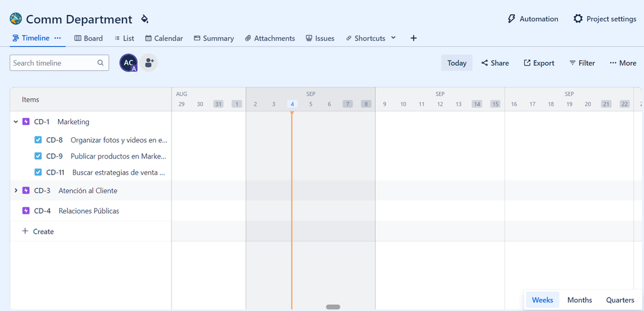This screenshot has width=644, height=311.
Task: Select the AC user avatar
Action: 128,62
